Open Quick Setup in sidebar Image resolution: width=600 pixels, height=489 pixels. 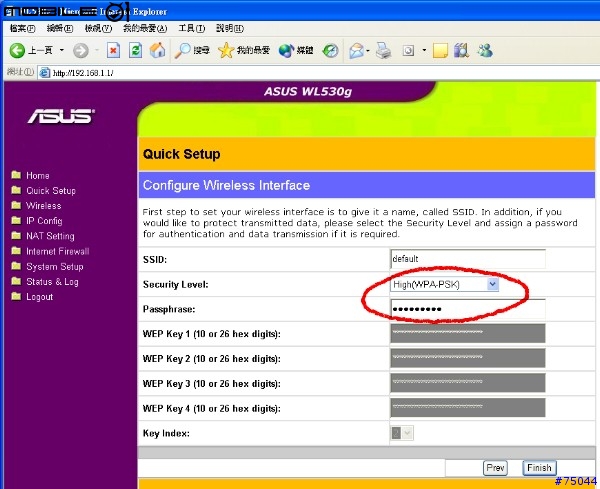51,191
